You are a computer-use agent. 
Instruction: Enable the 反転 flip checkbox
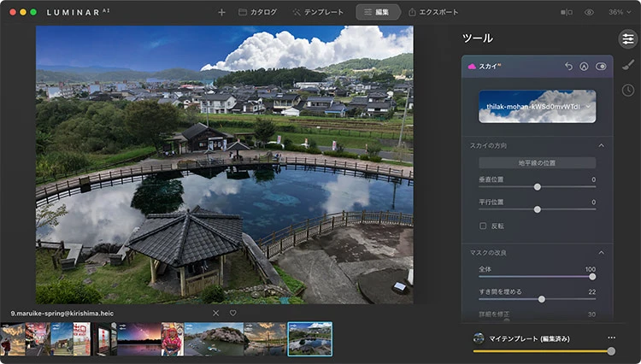[x=484, y=226]
